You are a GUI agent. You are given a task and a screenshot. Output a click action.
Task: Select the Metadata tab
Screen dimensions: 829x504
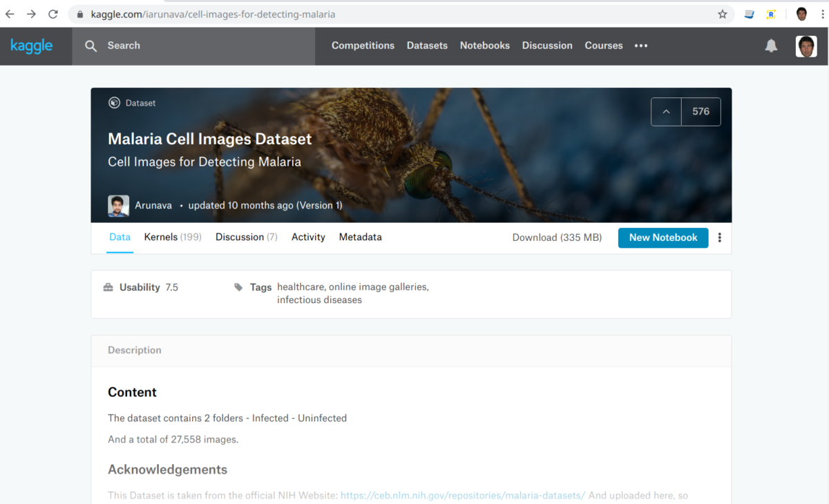(360, 237)
